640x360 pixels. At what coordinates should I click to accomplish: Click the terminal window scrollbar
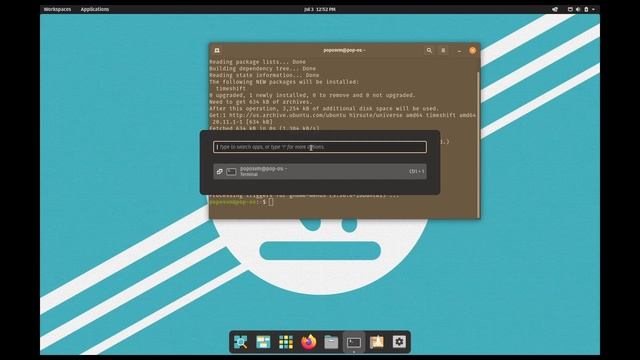(478, 144)
